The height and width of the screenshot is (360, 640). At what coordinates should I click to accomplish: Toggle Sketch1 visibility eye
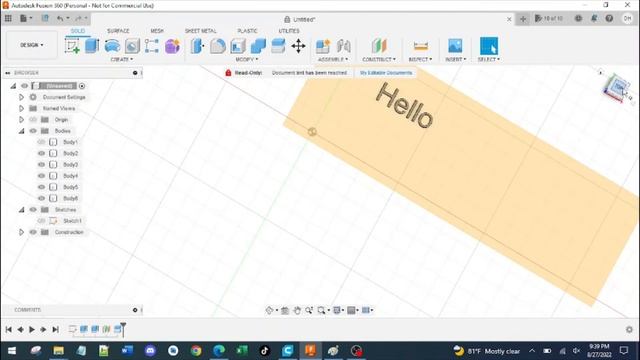coord(42,221)
